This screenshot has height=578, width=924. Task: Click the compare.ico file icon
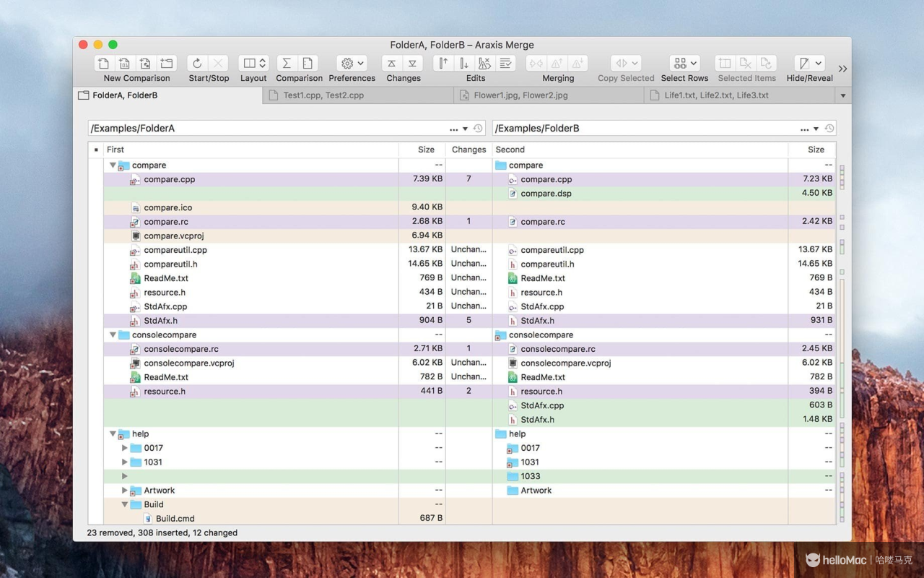click(136, 207)
